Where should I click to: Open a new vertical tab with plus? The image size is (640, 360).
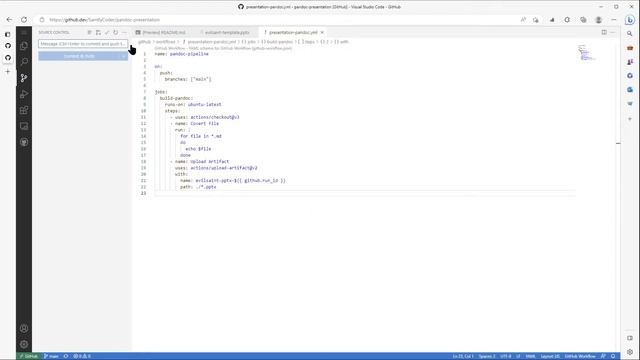click(8, 72)
